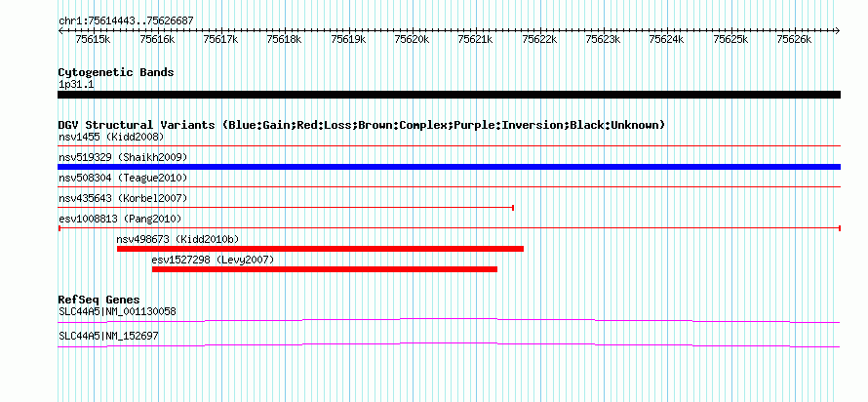Select the thick red nsv498673 loss bar
868x402 pixels.
click(x=321, y=249)
